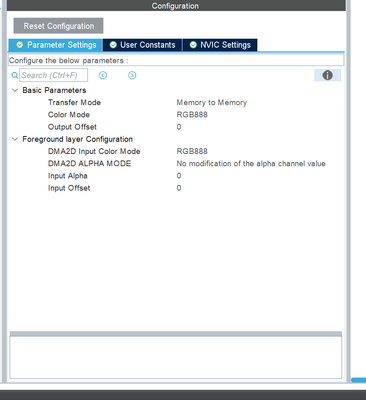Change DMA2D Input Color Mode RGB888 value

[192, 151]
